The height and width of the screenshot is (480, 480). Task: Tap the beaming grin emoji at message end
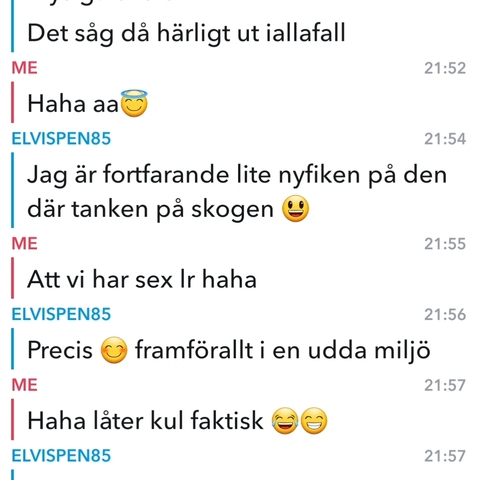coord(314,420)
